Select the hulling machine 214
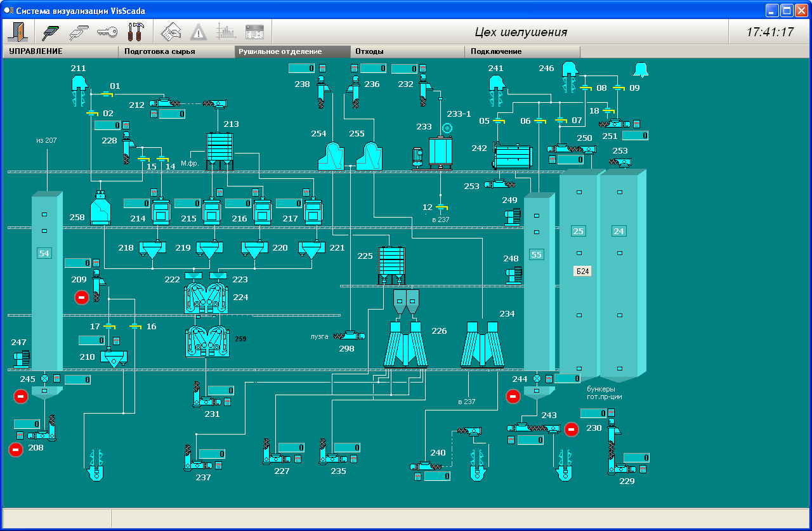The width and height of the screenshot is (812, 531). [x=162, y=213]
